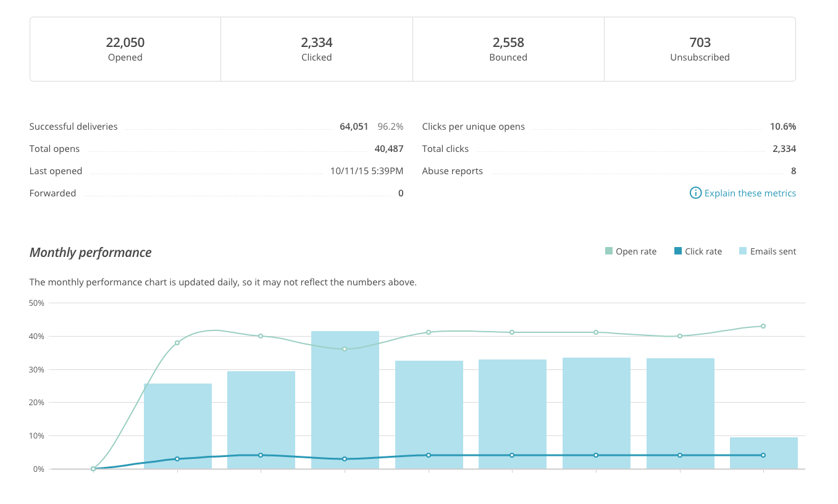Click the tallest Emails sent bar
This screenshot has width=838, height=504.
coord(345,401)
